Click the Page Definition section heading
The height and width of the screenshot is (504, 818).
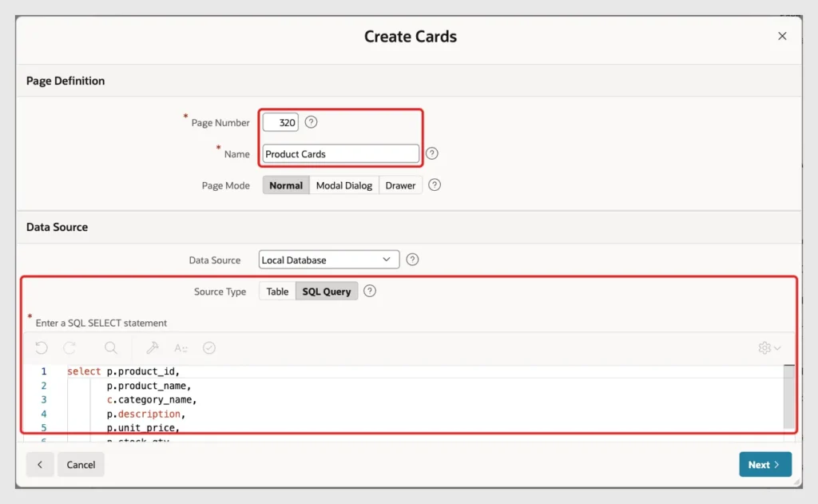[x=66, y=81]
